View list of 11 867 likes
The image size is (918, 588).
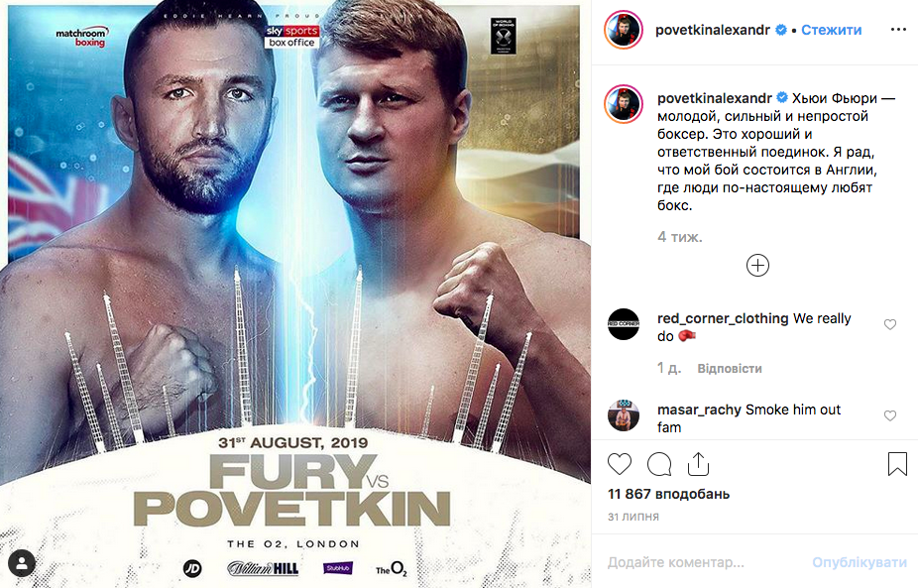click(668, 494)
